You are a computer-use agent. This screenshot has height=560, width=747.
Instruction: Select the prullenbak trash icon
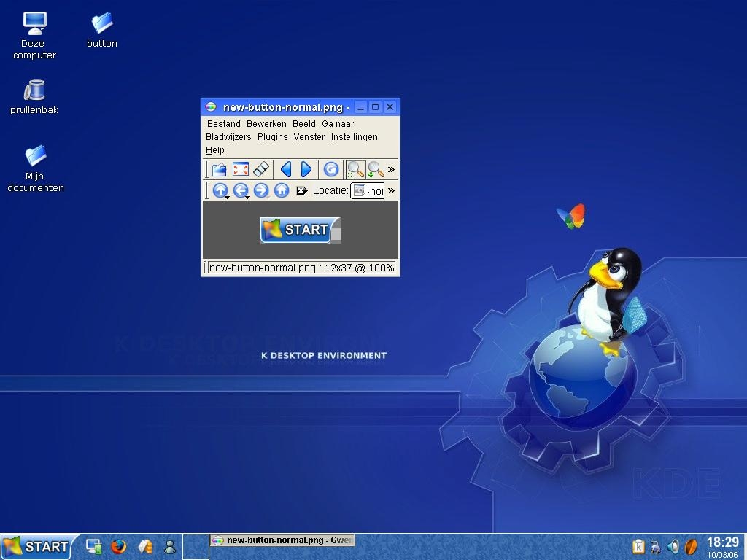click(34, 97)
